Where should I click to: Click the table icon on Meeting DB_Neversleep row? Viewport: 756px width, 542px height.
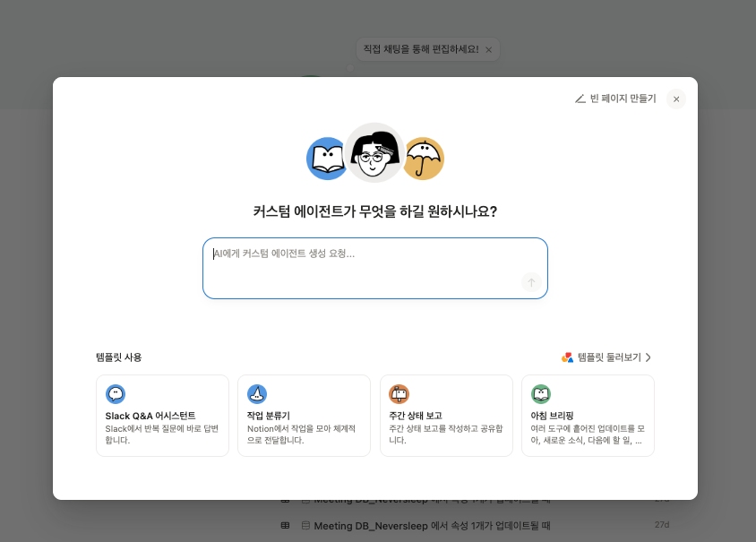(x=286, y=526)
